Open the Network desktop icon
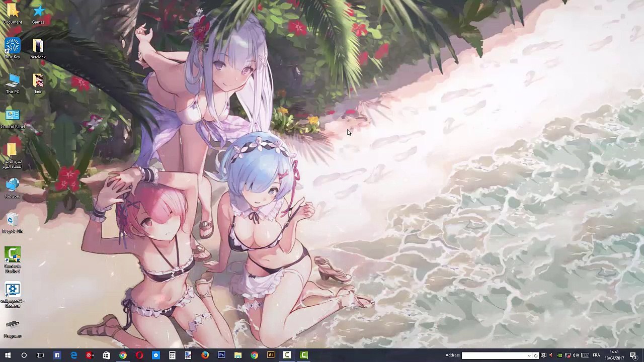This screenshot has width=644, height=362. pyautogui.click(x=13, y=188)
